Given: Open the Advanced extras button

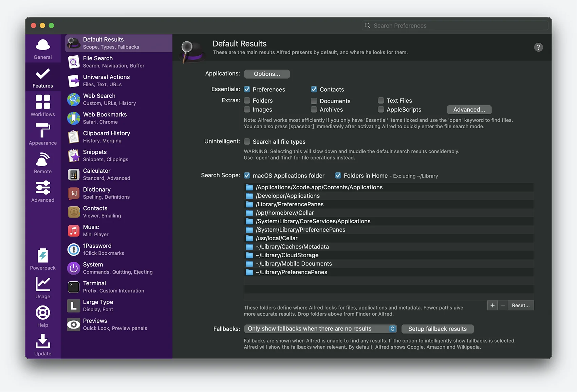Looking at the screenshot, I should pos(469,110).
